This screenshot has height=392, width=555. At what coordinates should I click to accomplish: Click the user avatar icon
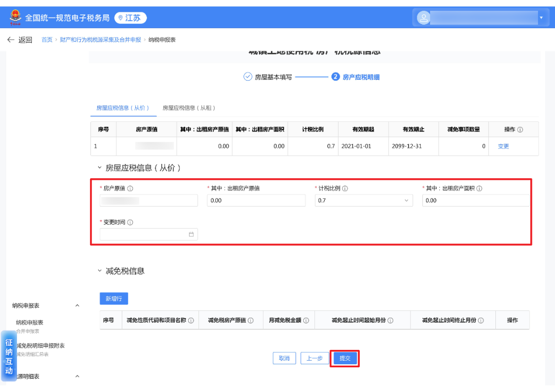pyautogui.click(x=423, y=17)
